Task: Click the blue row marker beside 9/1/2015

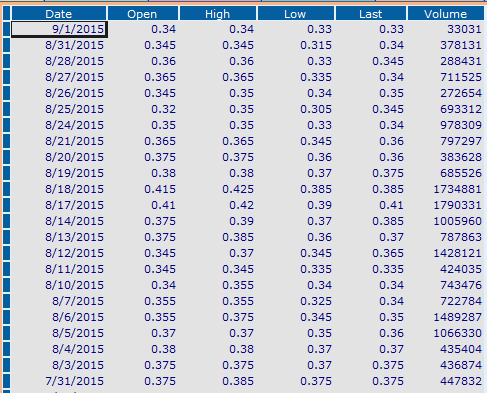Action: (6, 29)
